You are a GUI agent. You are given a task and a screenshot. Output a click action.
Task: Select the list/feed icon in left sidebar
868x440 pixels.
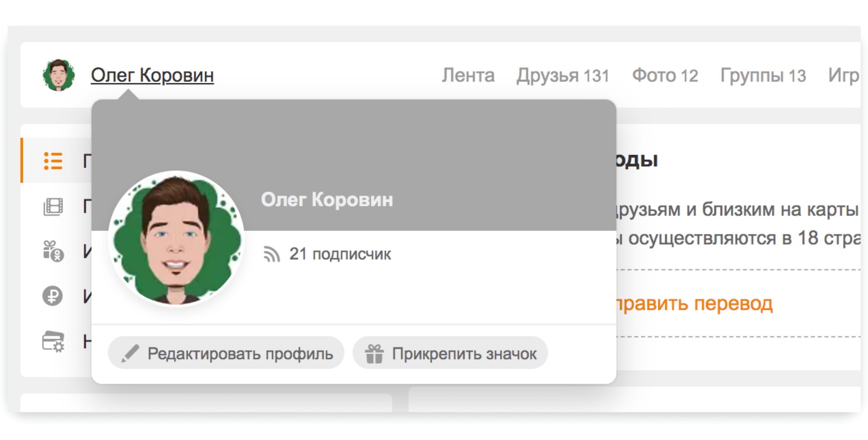(53, 161)
